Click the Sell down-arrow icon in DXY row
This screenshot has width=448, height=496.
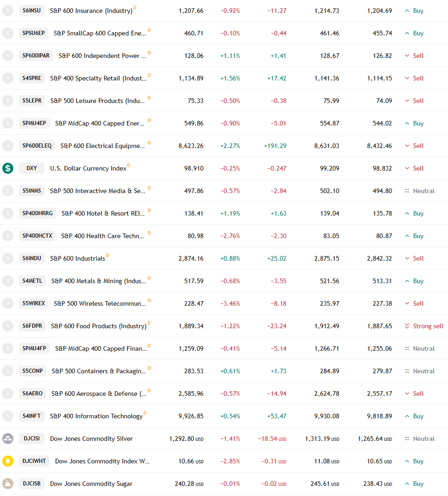point(407,168)
